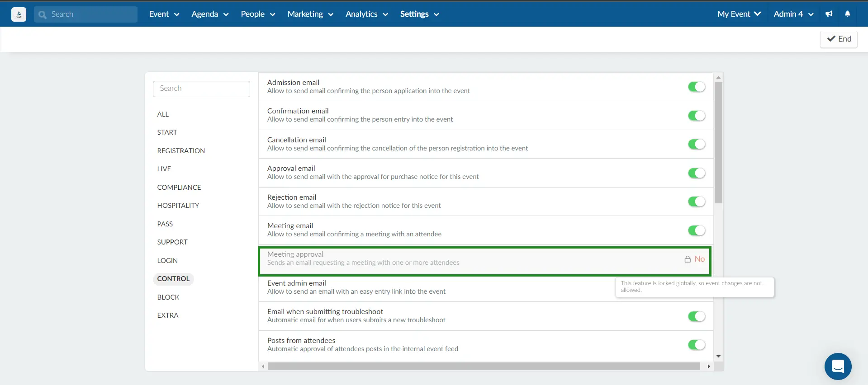Image resolution: width=868 pixels, height=385 pixels.
Task: Toggle Email when submitting troubleshoot switch
Action: (697, 316)
